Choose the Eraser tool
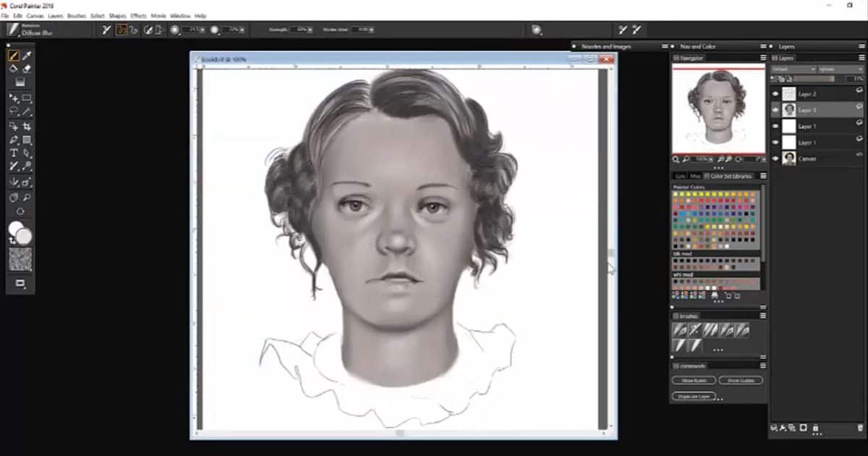 27,69
